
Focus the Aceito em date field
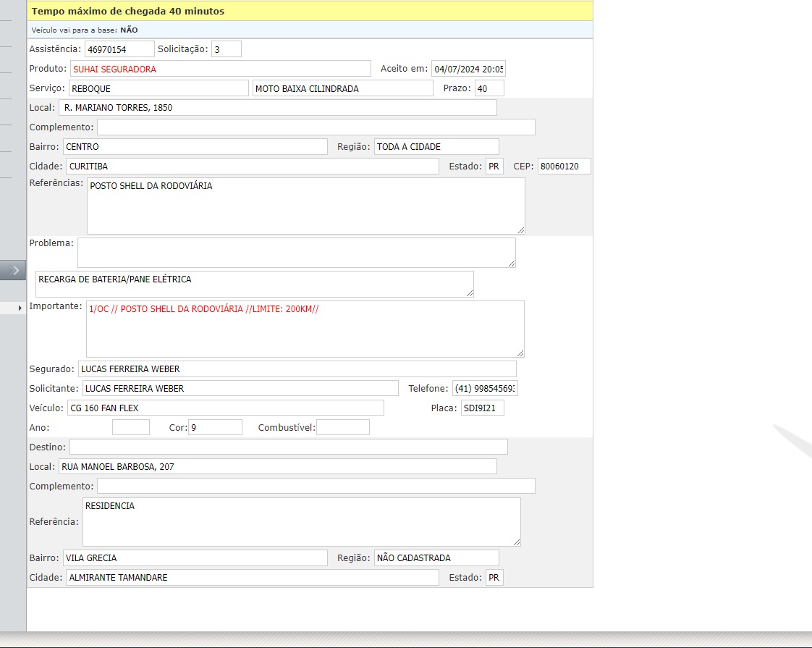(468, 69)
